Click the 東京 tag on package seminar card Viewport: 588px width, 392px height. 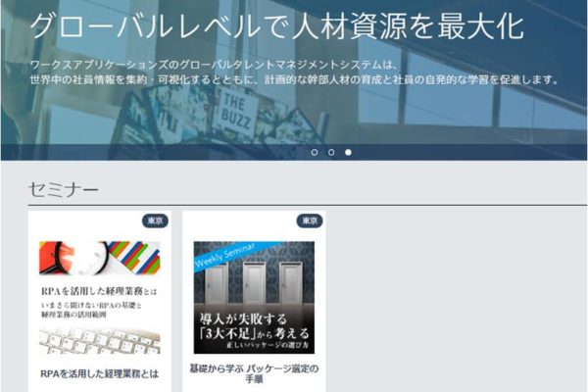[310, 220]
